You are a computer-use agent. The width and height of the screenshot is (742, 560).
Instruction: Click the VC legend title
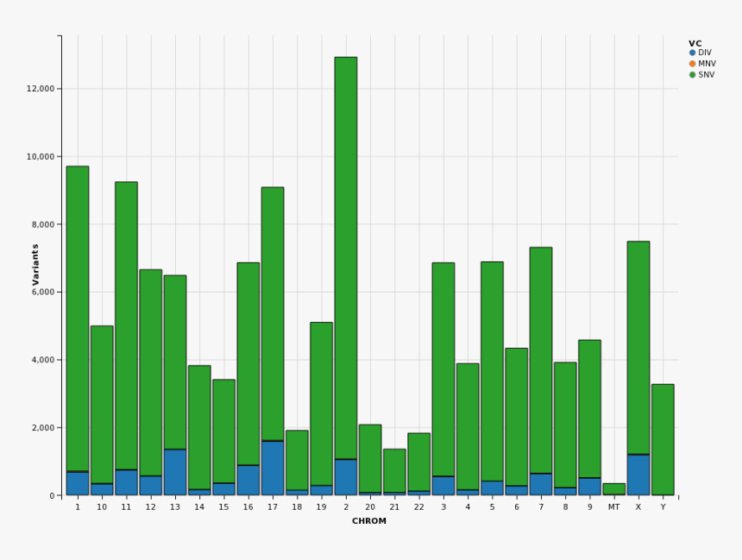tap(695, 43)
